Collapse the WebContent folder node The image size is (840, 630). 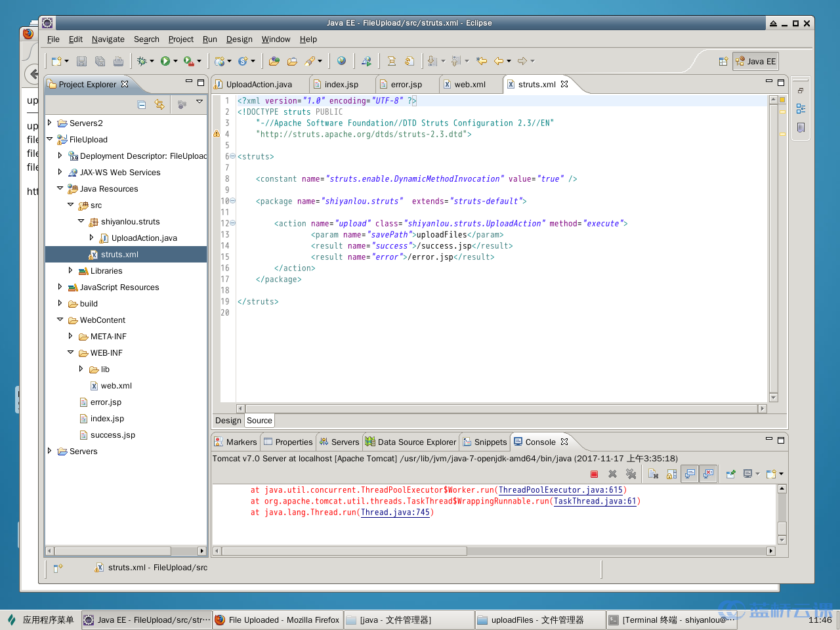(60, 320)
